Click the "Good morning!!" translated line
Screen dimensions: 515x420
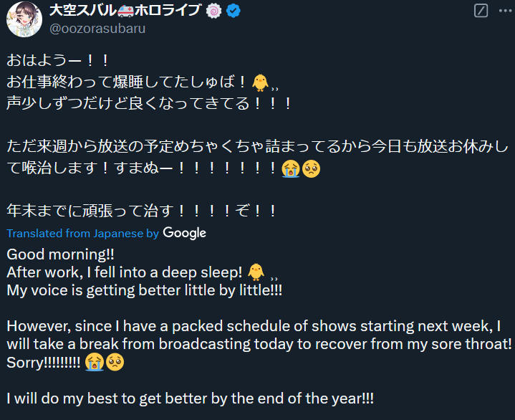(60, 254)
